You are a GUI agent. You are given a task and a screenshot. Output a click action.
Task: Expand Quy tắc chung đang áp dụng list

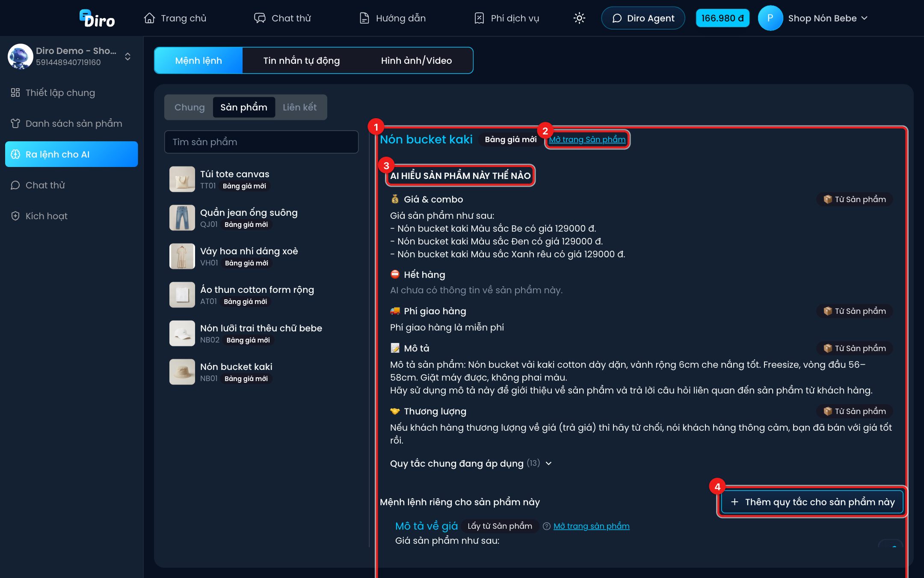471,463
